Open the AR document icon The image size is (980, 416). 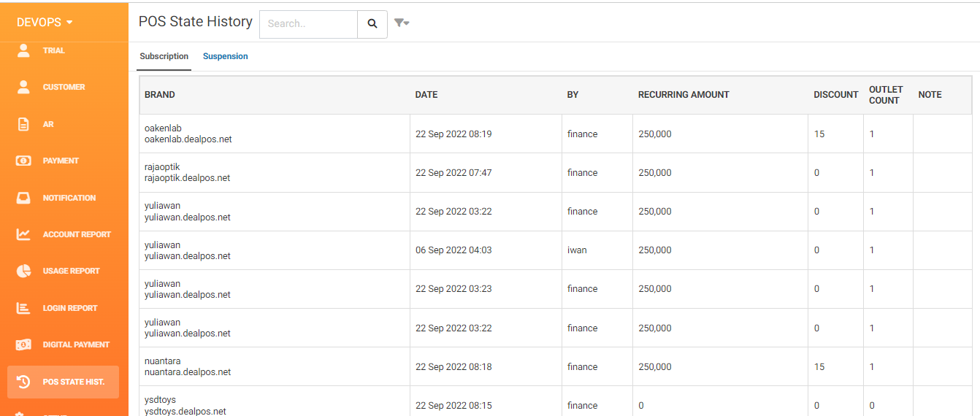[x=23, y=124]
